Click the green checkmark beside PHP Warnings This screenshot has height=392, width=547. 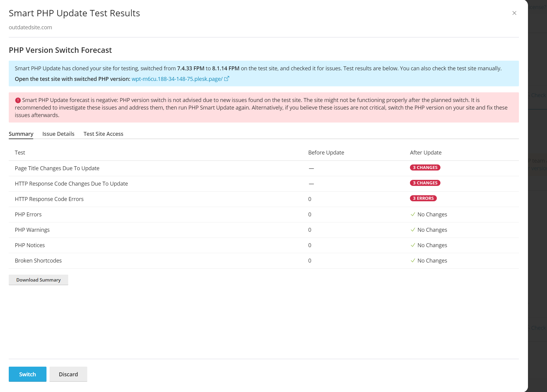tap(413, 230)
